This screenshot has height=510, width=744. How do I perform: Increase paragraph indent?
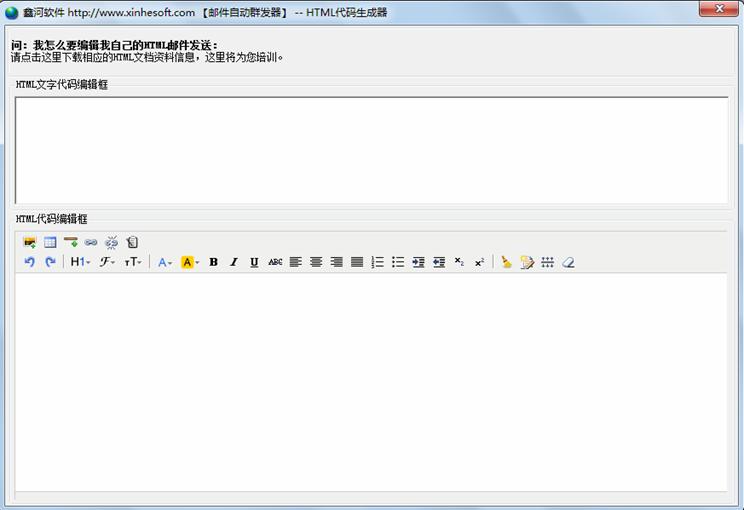418,262
